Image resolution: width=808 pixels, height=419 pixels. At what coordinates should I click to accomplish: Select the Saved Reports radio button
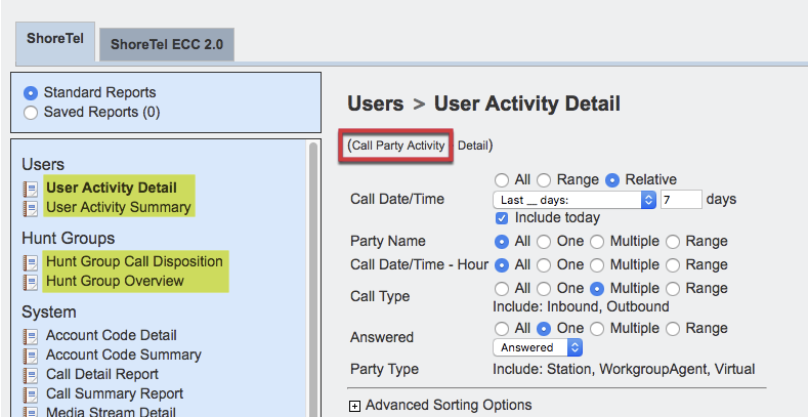(x=30, y=112)
